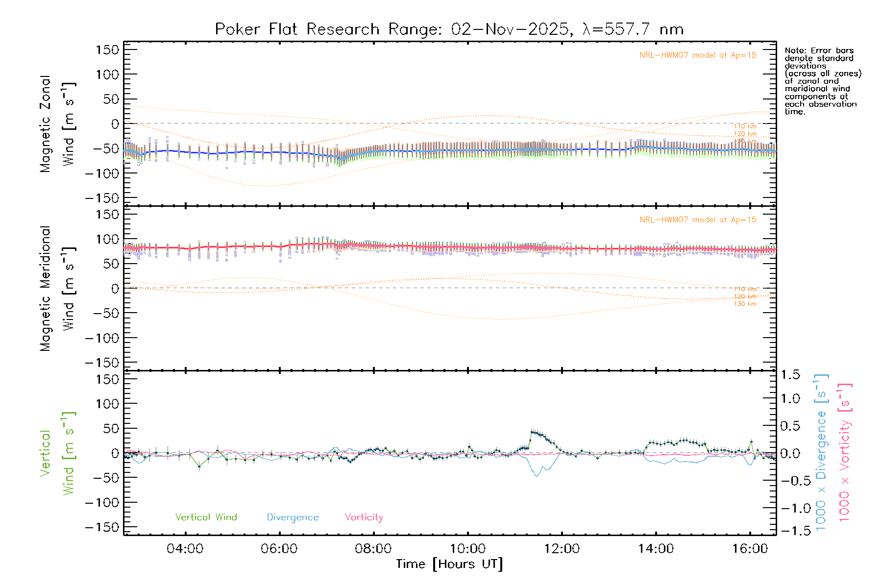Click the vertical wind peak near 11:30
The image size is (882, 588).
[x=534, y=432]
